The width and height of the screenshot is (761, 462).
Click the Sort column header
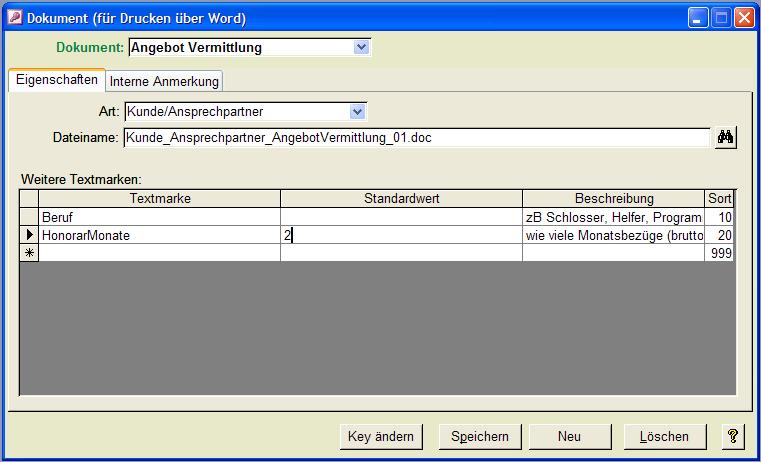[x=720, y=199]
